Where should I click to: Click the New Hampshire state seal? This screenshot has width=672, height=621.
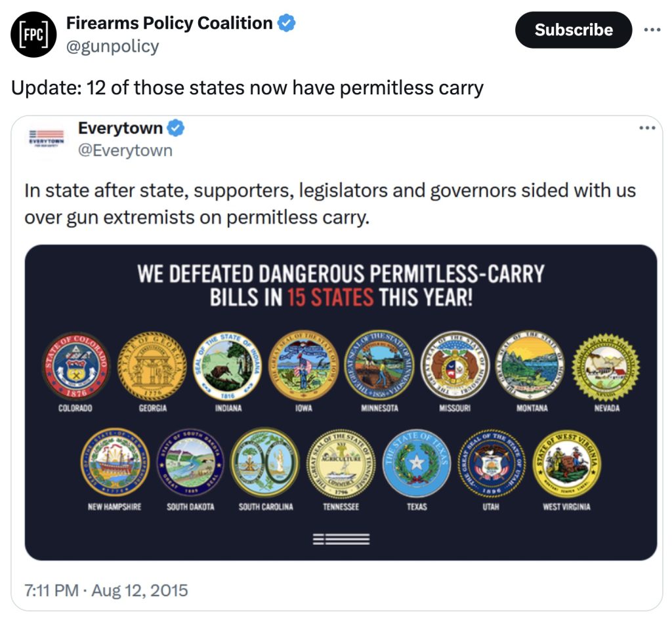click(x=114, y=463)
